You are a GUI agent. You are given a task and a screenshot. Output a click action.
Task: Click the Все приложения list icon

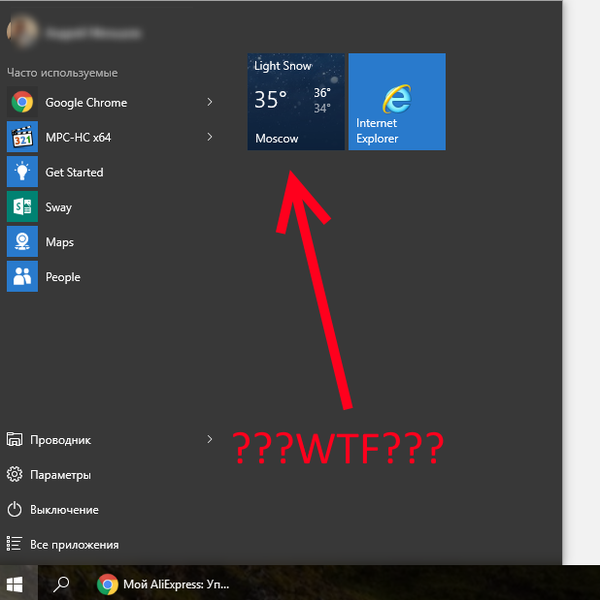tap(15, 545)
